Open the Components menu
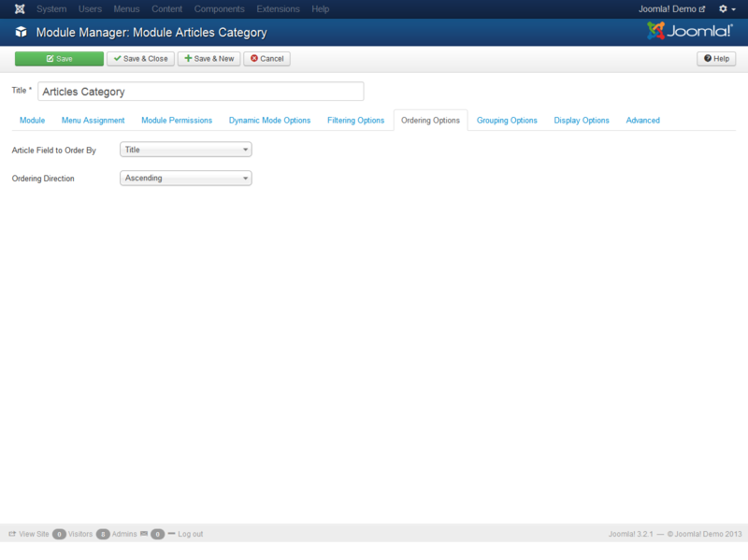This screenshot has height=560, width=748. pos(219,9)
